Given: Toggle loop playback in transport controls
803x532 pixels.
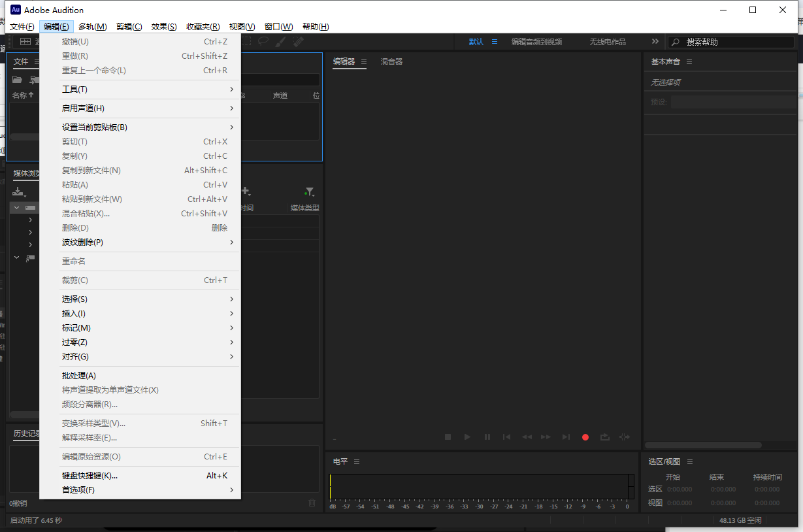Looking at the screenshot, I should point(604,437).
